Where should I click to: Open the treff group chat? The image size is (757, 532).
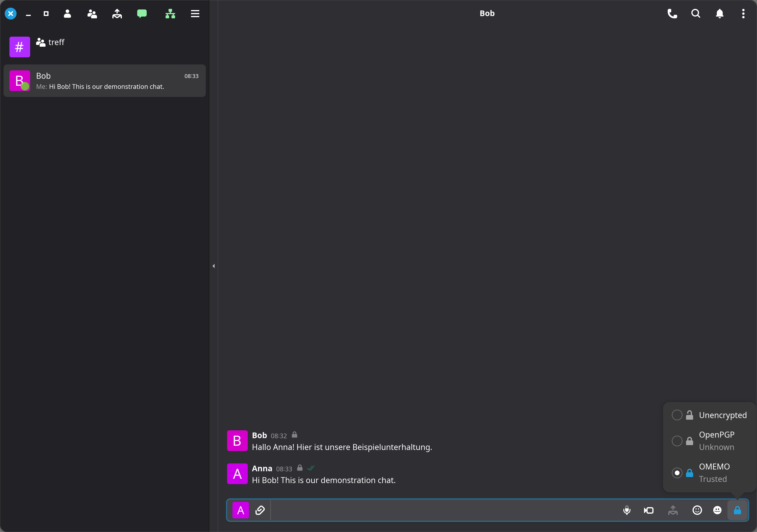pyautogui.click(x=104, y=47)
